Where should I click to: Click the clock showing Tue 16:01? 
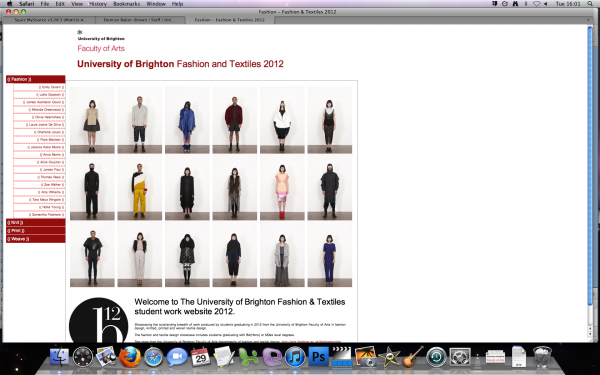tap(568, 4)
